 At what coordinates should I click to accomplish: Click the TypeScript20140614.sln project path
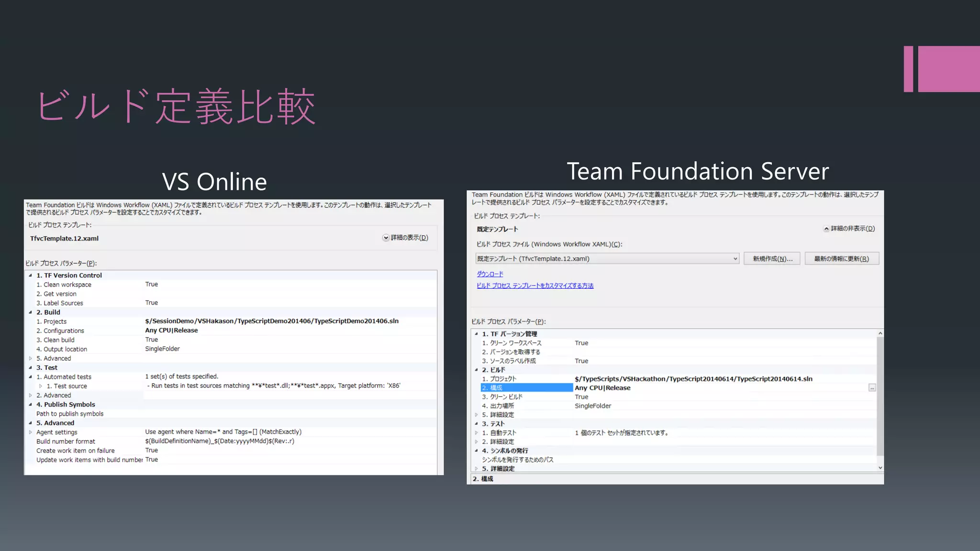click(x=693, y=379)
